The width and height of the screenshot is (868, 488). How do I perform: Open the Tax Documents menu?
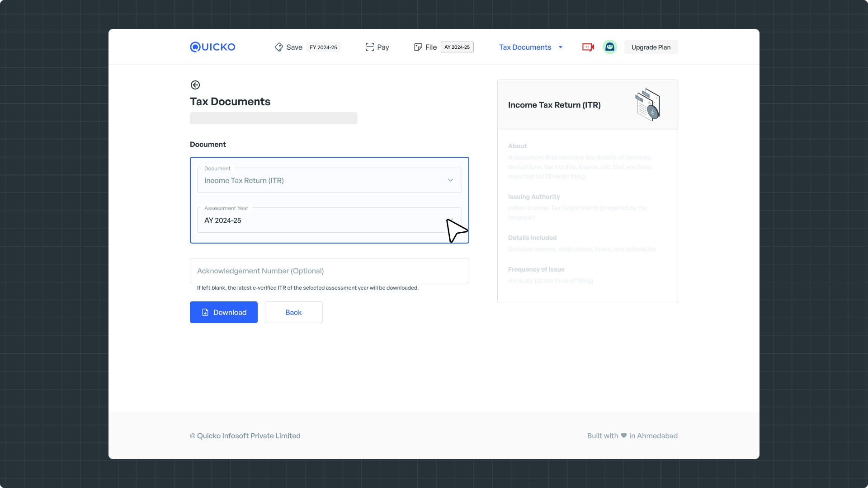[x=525, y=47]
